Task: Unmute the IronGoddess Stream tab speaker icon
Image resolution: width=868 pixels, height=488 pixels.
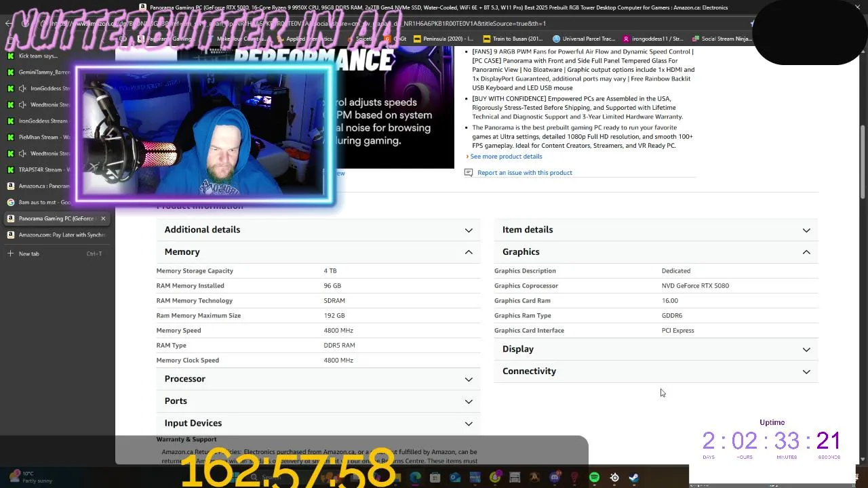Action: (x=22, y=88)
